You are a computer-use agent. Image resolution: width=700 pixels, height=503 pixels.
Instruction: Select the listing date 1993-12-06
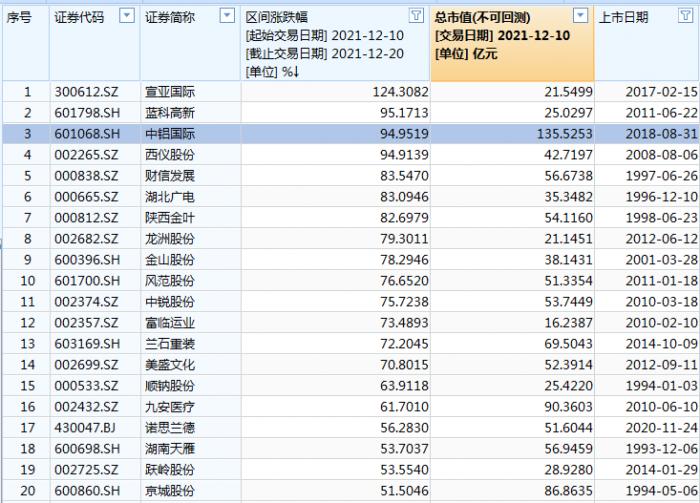coord(661,449)
